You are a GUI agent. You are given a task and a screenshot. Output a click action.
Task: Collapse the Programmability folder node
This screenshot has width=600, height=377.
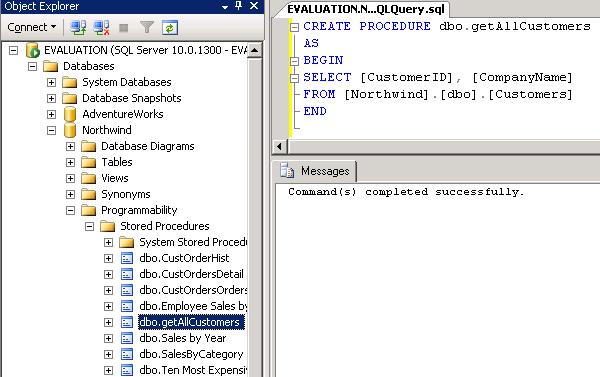pos(70,211)
